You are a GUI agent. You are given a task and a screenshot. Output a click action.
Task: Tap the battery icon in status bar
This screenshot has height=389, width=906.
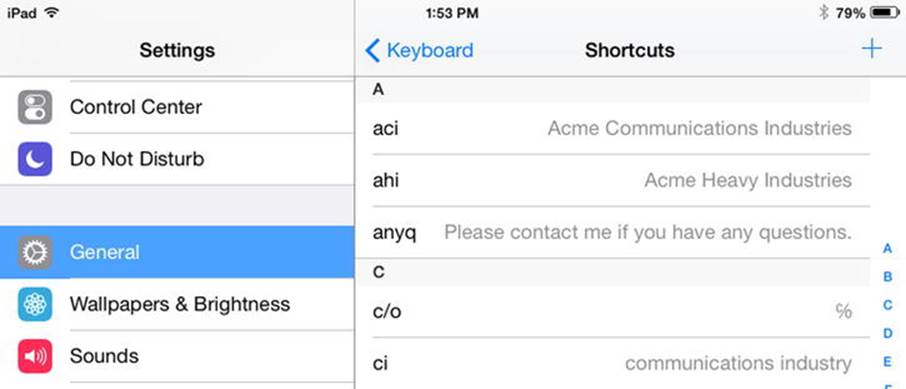tap(885, 13)
